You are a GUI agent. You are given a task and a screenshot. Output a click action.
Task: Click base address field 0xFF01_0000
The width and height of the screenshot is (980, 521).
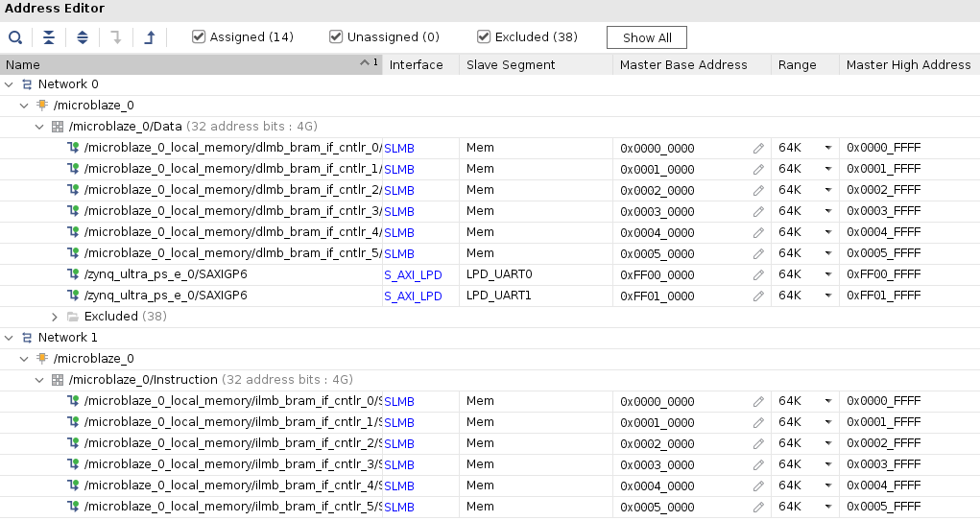pos(657,296)
